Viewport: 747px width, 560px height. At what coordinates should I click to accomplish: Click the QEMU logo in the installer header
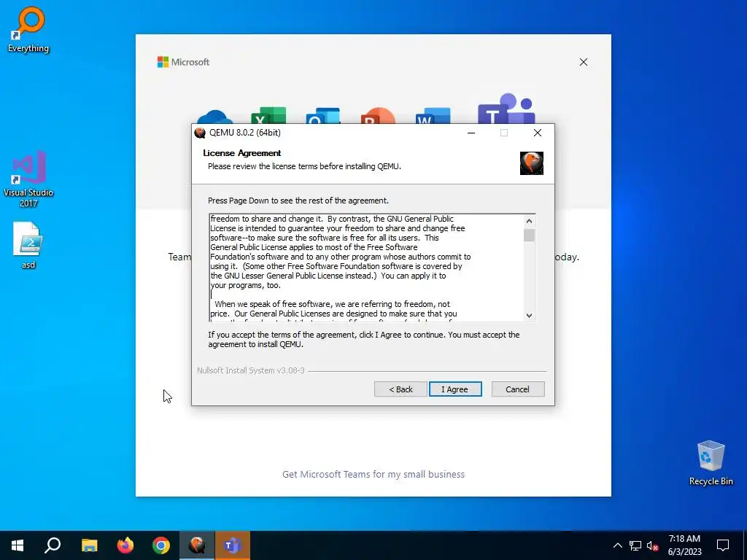[x=531, y=163]
